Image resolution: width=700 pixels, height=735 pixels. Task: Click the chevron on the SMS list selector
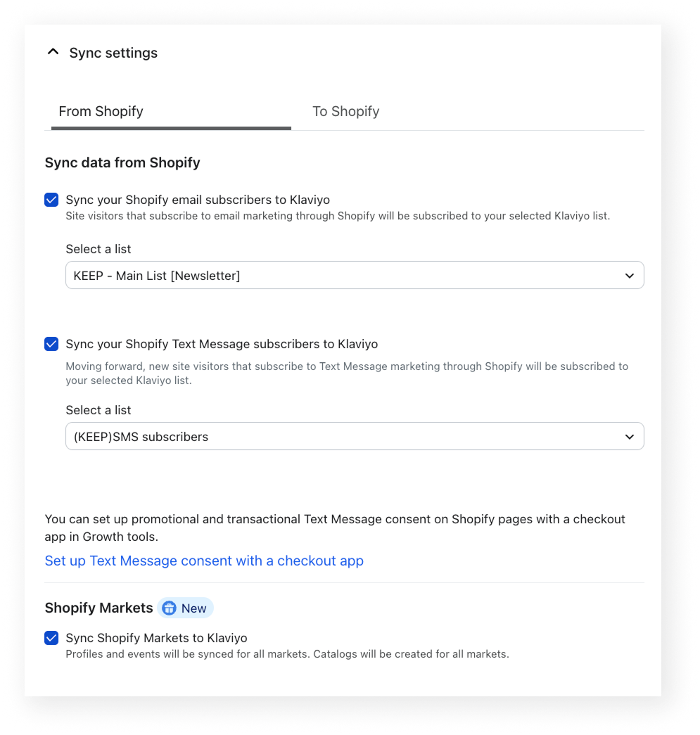tap(630, 436)
